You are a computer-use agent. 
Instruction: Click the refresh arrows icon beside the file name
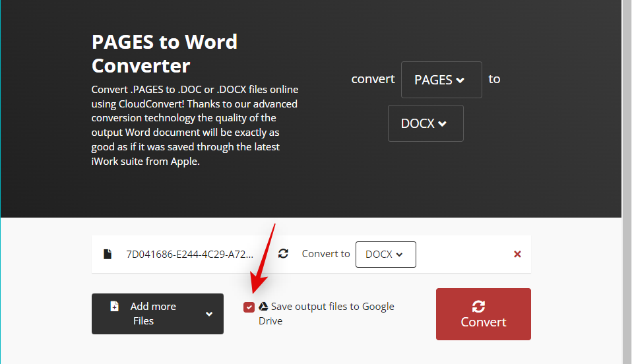pos(284,254)
